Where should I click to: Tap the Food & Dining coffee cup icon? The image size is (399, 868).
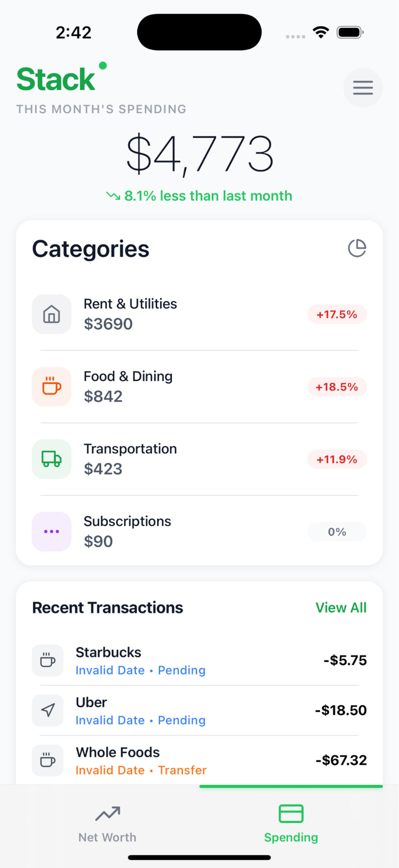(x=51, y=387)
